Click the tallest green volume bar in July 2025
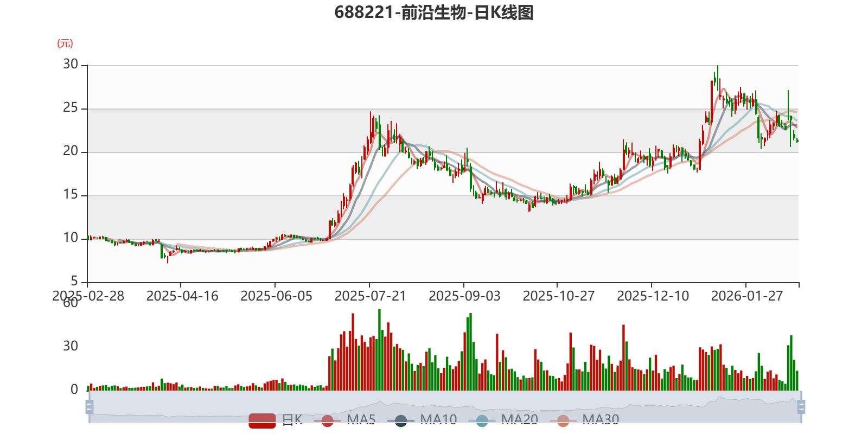The image size is (868, 434). pos(379,350)
